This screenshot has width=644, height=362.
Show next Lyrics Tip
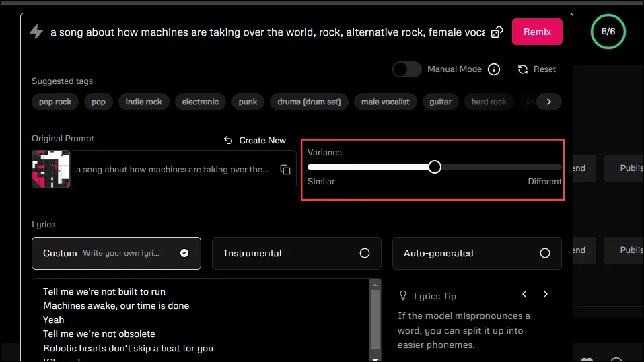pos(546,294)
